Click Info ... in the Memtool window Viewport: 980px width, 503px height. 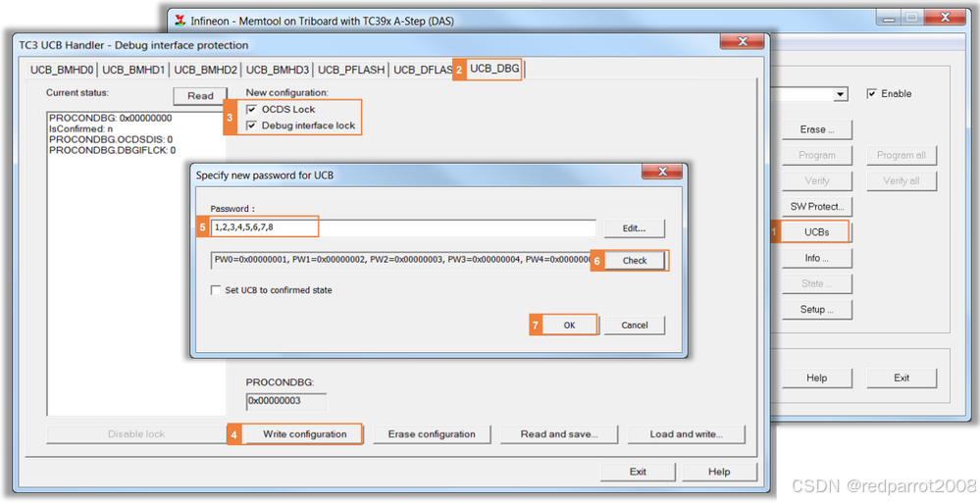click(x=817, y=258)
